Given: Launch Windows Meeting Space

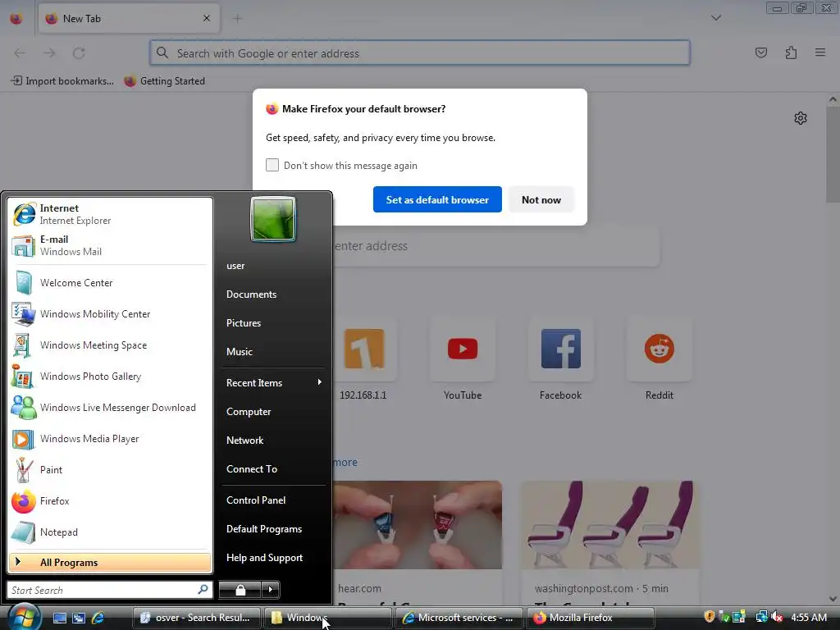Looking at the screenshot, I should tap(110, 345).
